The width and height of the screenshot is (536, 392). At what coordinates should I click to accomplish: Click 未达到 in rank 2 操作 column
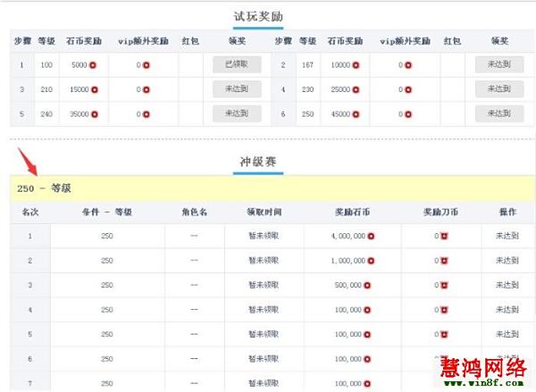(507, 261)
